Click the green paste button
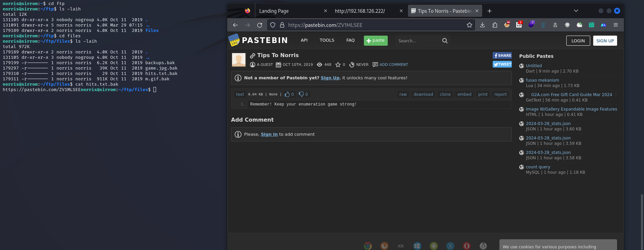The image size is (644, 250). pyautogui.click(x=376, y=41)
